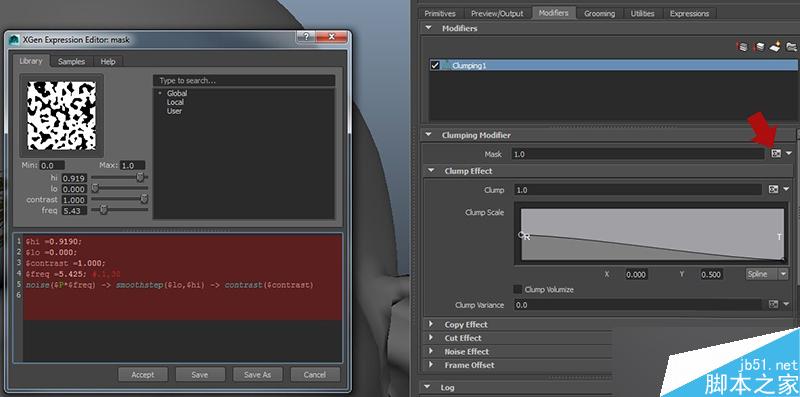The image size is (800, 397).
Task: Open the Mask expression editor icon
Action: 776,154
